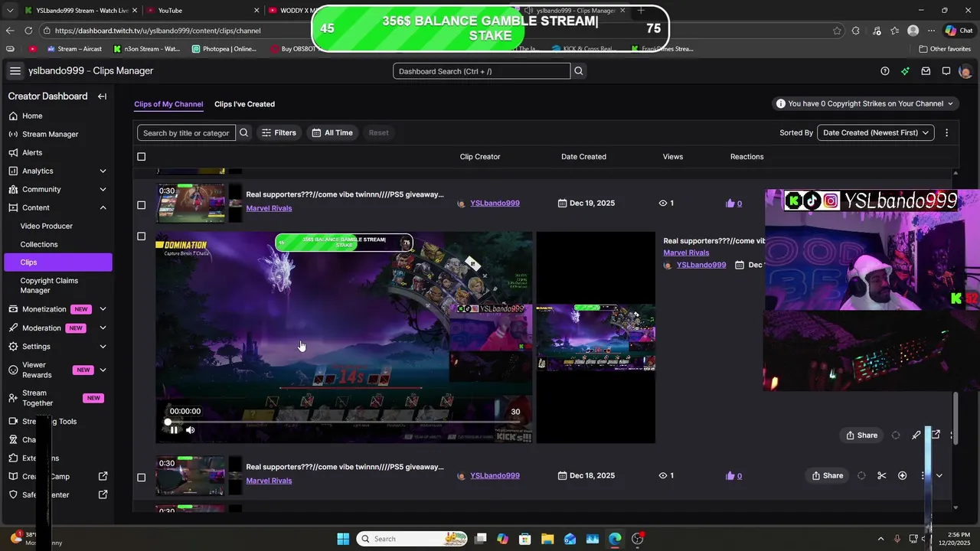Expand the Moderation sidebar section
Screen dimensions: 980x551
[103, 328]
